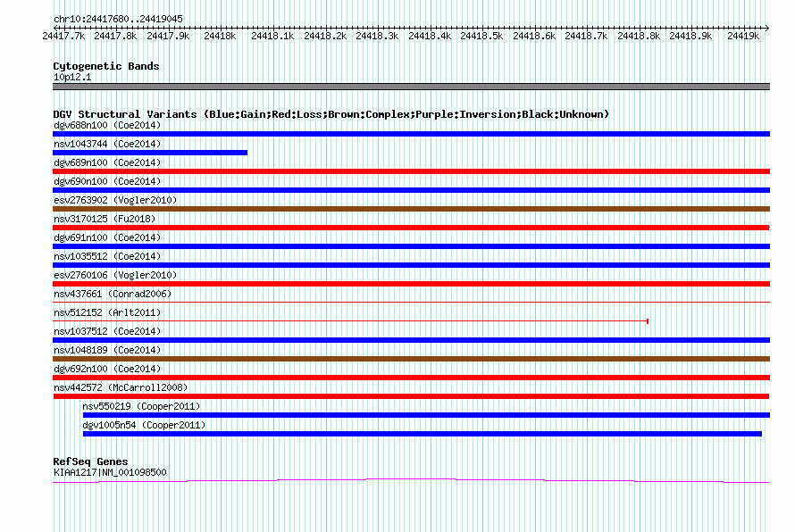
Task: Select the magenta KIAA1217 gene line
Action: (411, 480)
